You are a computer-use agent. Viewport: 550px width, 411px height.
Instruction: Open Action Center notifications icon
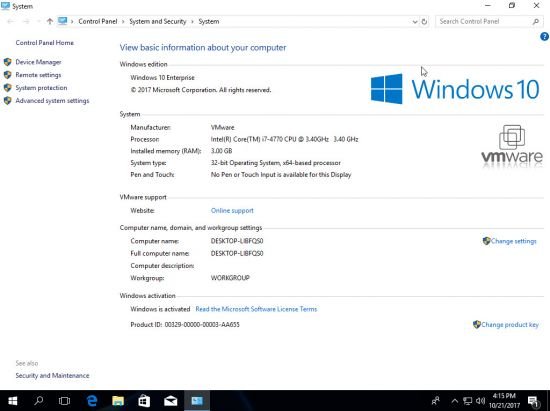[533, 401]
